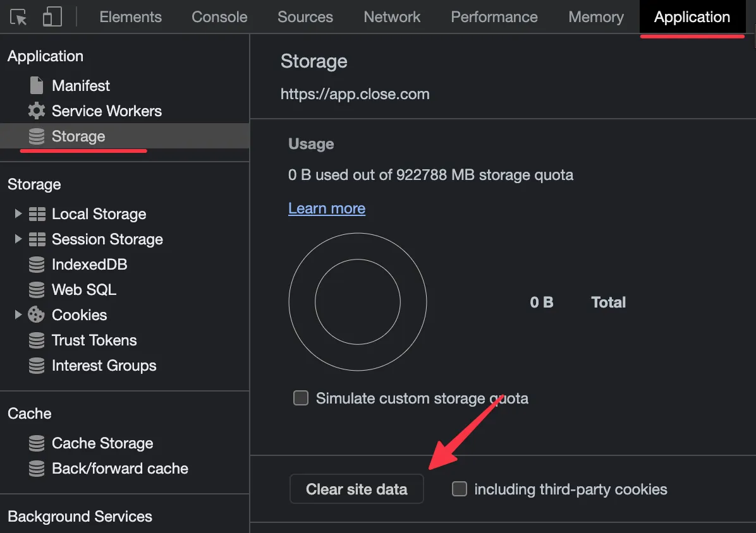Expand the Session Storage tree node
This screenshot has height=533, width=756.
coord(18,239)
